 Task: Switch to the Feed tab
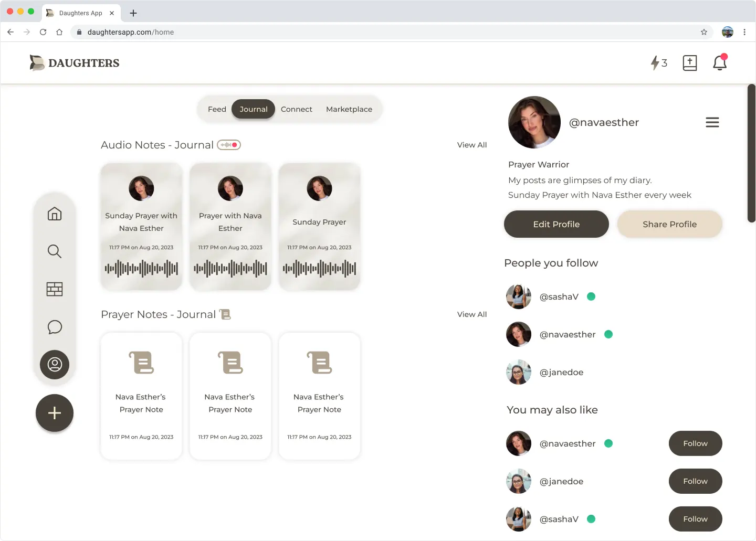217,109
